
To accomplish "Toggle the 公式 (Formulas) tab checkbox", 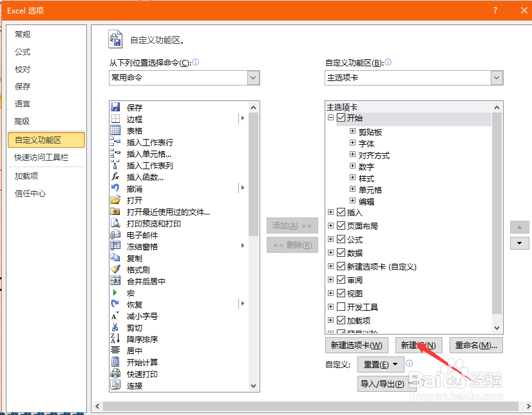I will [x=341, y=239].
